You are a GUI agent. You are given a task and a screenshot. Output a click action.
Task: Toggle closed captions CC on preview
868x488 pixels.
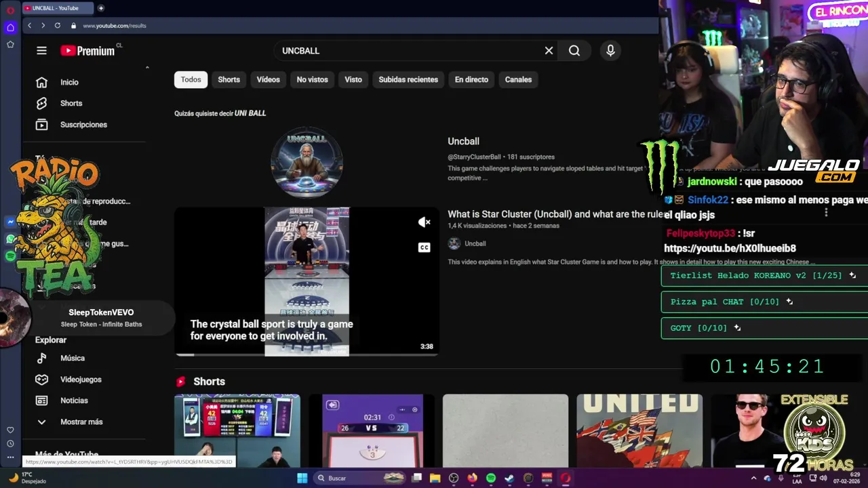pos(425,247)
